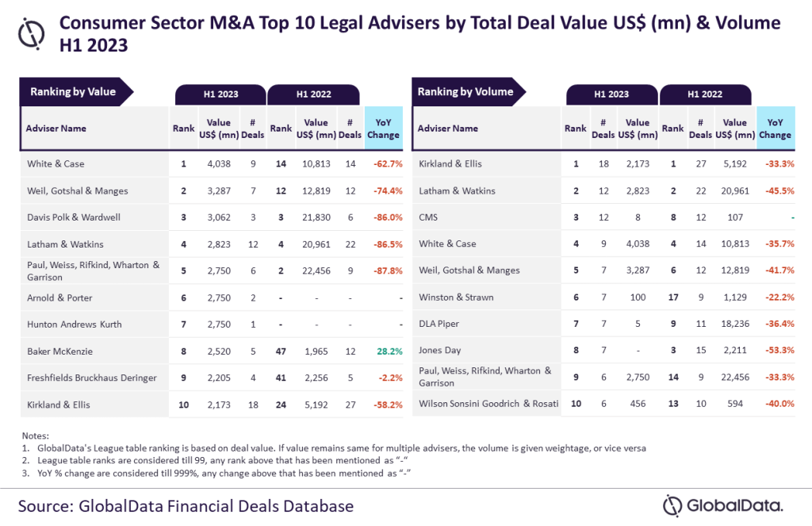Click Adviser Name header in value table
The image size is (812, 526).
(56, 129)
